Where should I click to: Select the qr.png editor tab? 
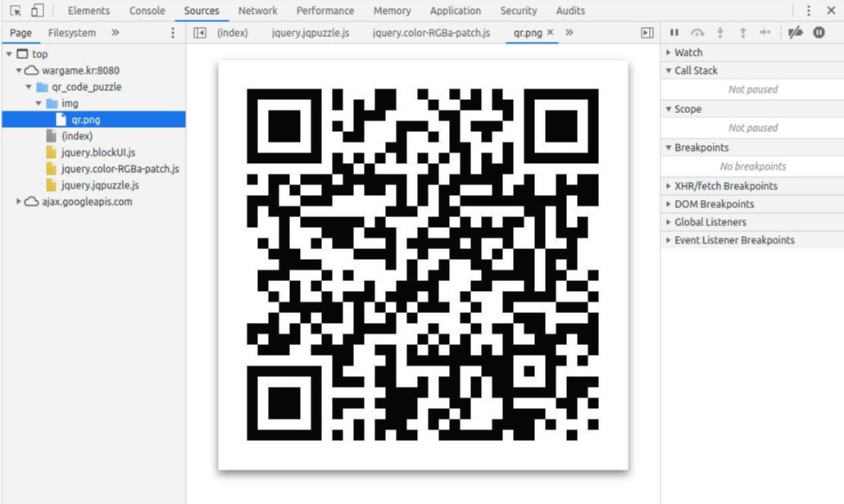tap(528, 33)
